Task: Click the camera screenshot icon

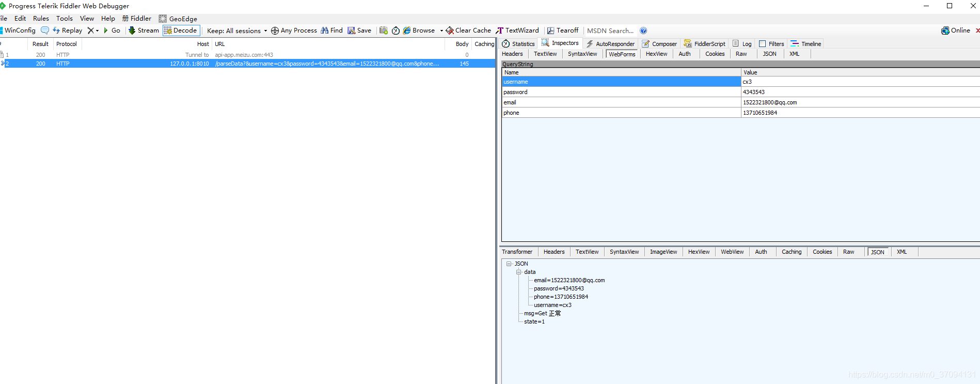Action: pos(384,30)
